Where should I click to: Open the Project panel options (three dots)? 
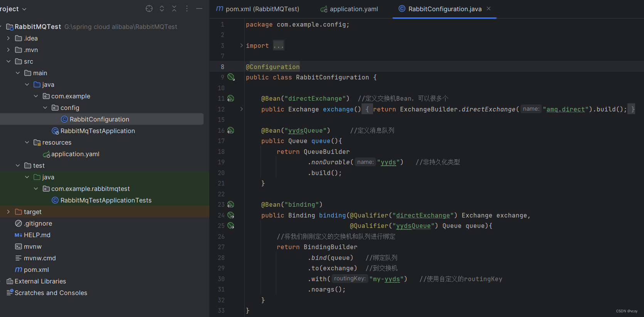point(187,8)
